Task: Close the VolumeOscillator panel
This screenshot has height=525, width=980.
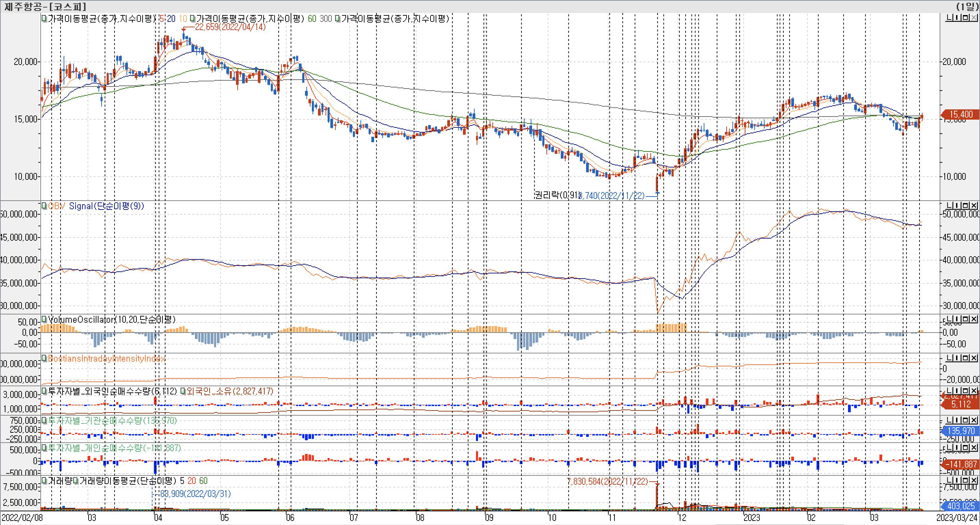Action: tap(974, 319)
